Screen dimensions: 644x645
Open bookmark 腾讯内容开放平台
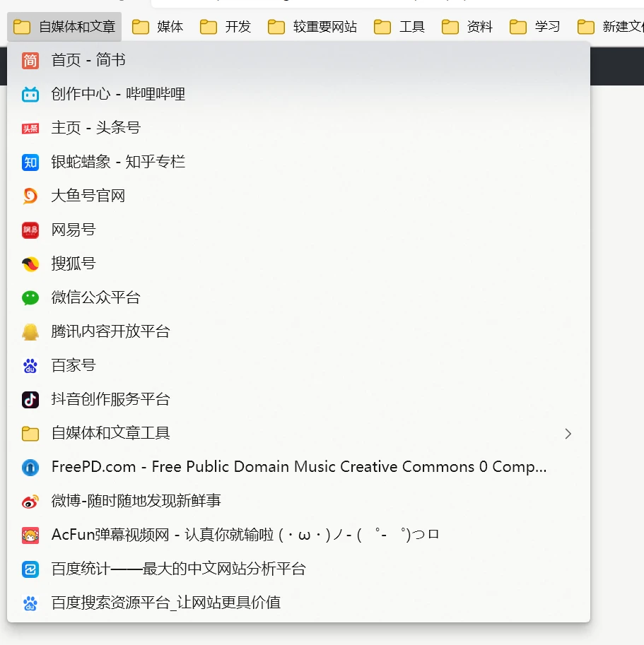click(x=298, y=331)
